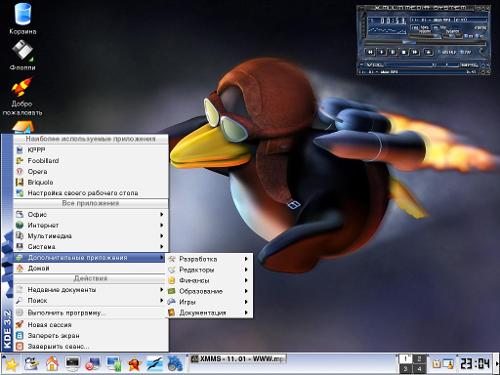Expand the Мультимедиа submenu

click(90, 236)
